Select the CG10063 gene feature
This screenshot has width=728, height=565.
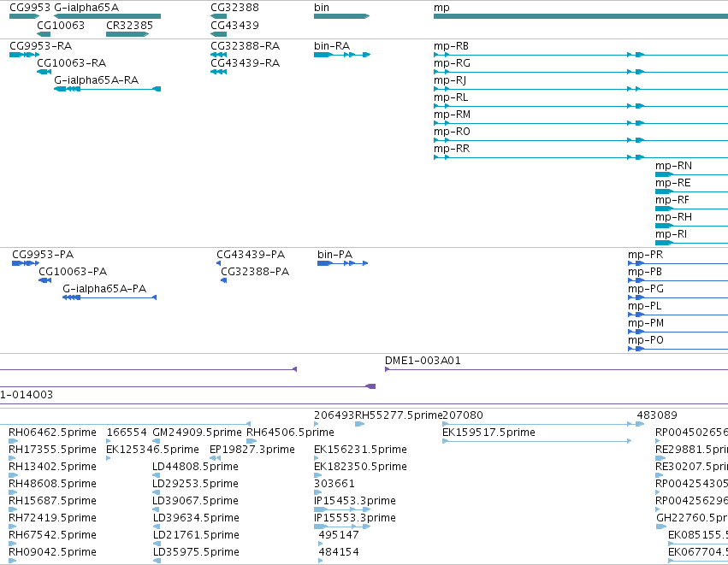(x=44, y=34)
